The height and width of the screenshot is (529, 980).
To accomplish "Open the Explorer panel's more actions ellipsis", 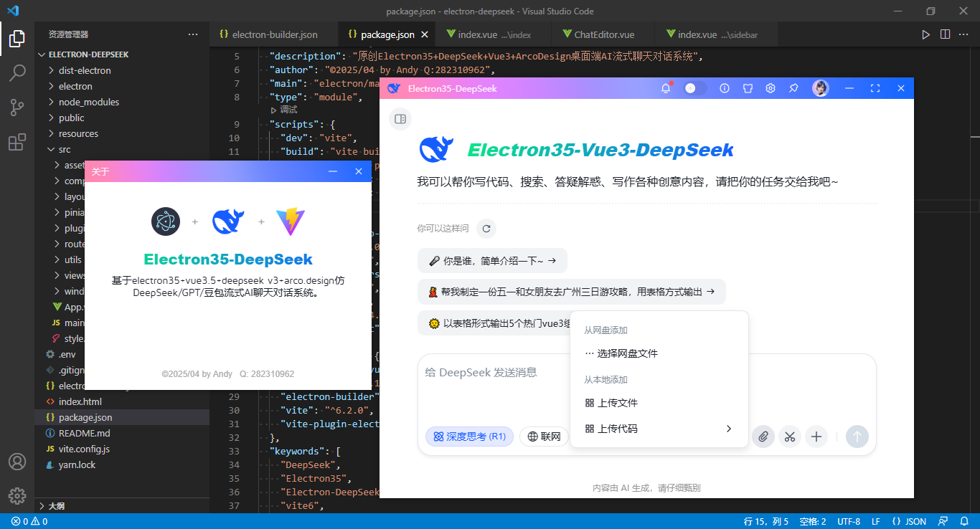I will (193, 34).
